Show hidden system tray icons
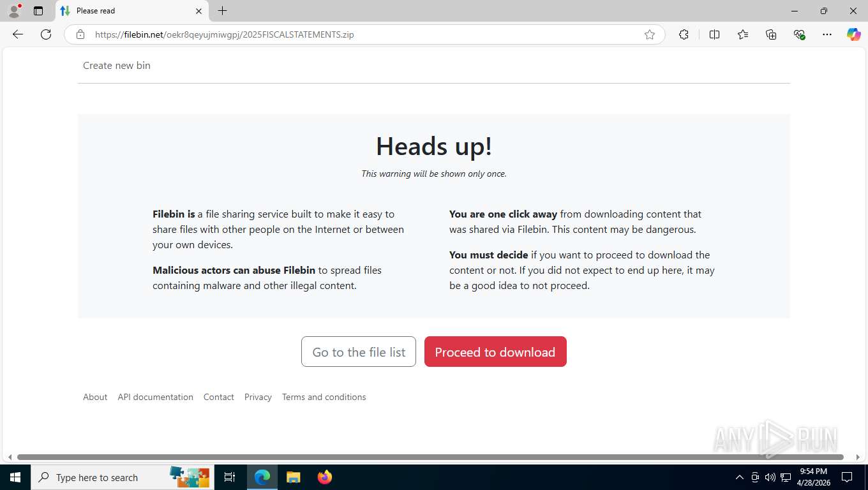The width and height of the screenshot is (868, 490). point(740,477)
